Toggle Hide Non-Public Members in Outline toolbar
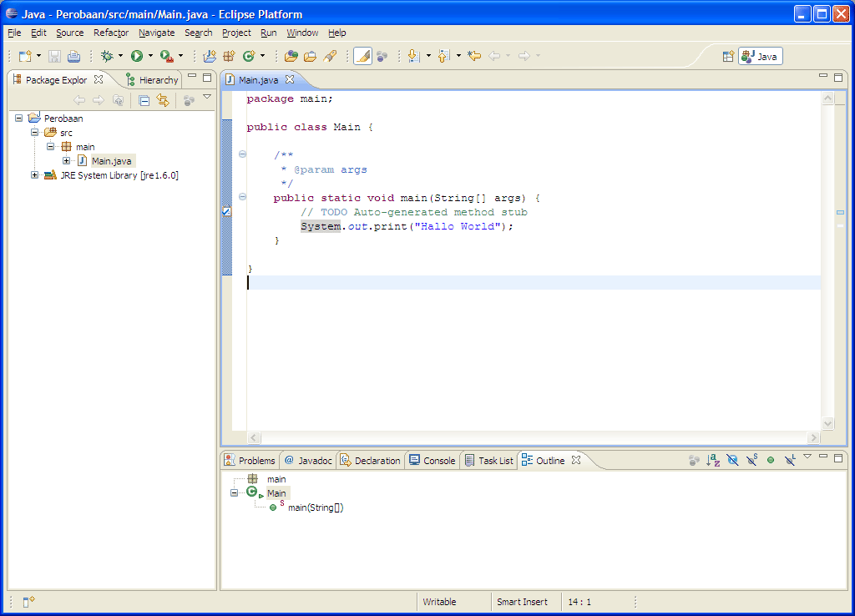855x616 pixels. (x=771, y=460)
